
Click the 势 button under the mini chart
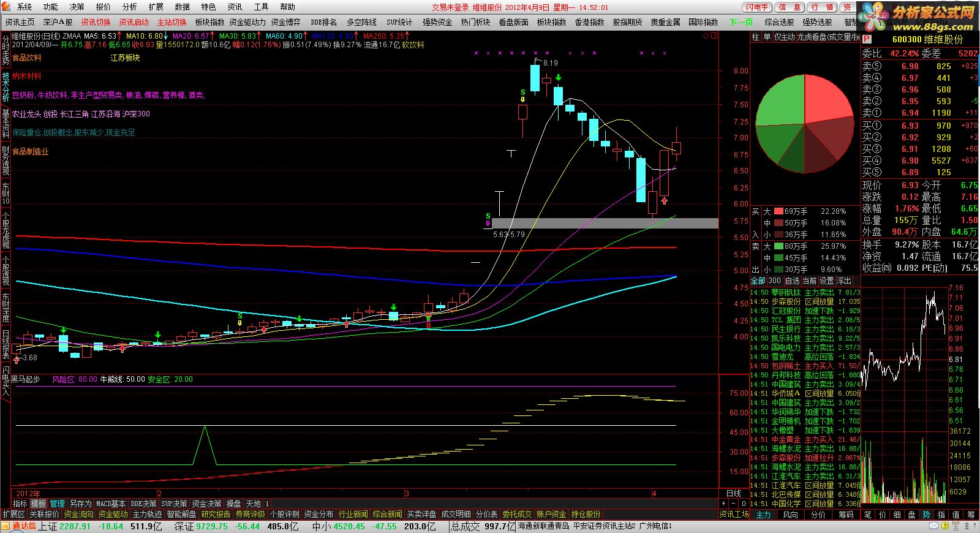pyautogui.click(x=926, y=515)
